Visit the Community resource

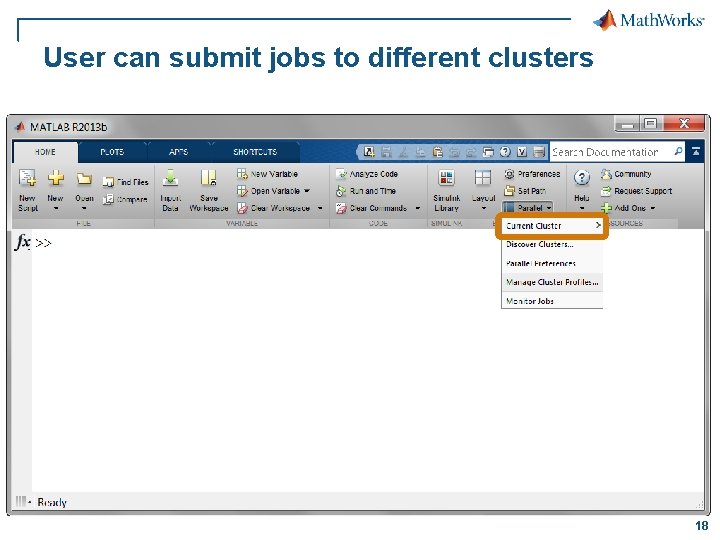(626, 174)
